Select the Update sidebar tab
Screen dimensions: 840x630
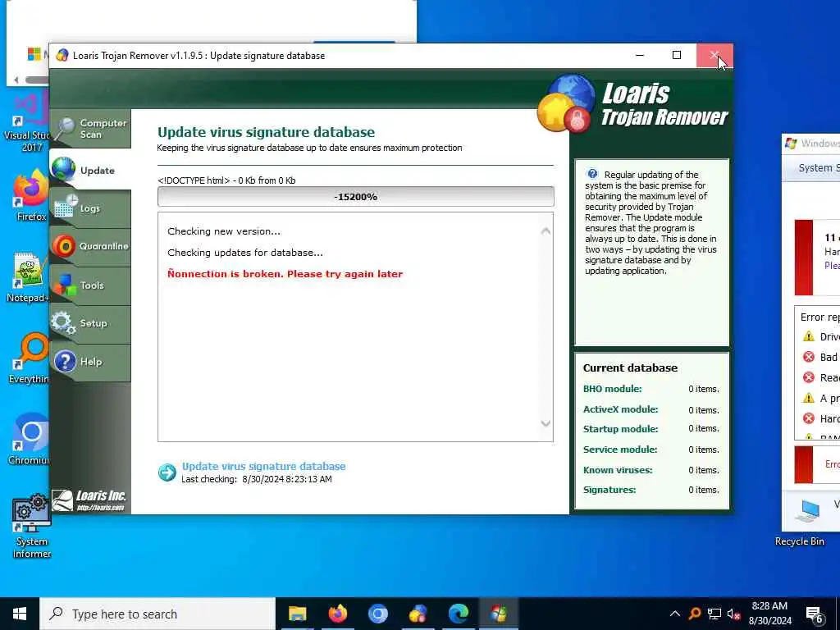[x=90, y=170]
